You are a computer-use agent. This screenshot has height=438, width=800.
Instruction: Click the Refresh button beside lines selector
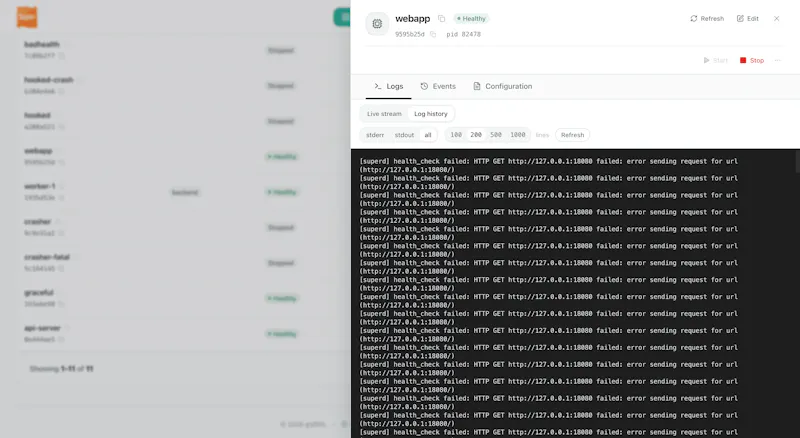tap(572, 135)
